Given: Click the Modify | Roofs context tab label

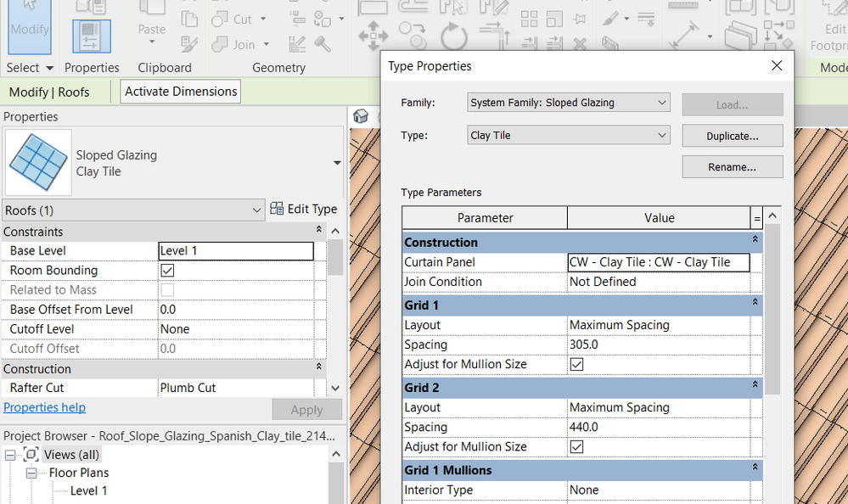Looking at the screenshot, I should [x=49, y=92].
